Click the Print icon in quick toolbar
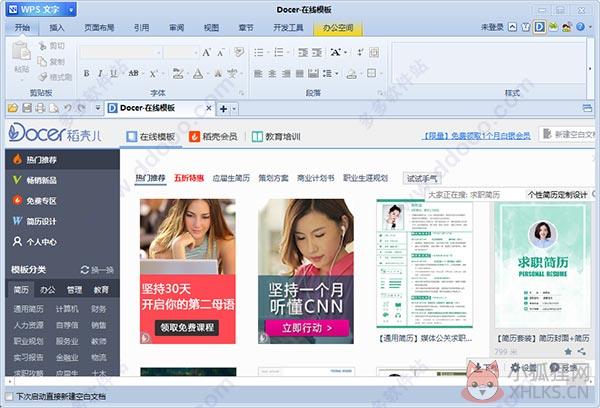 40,108
